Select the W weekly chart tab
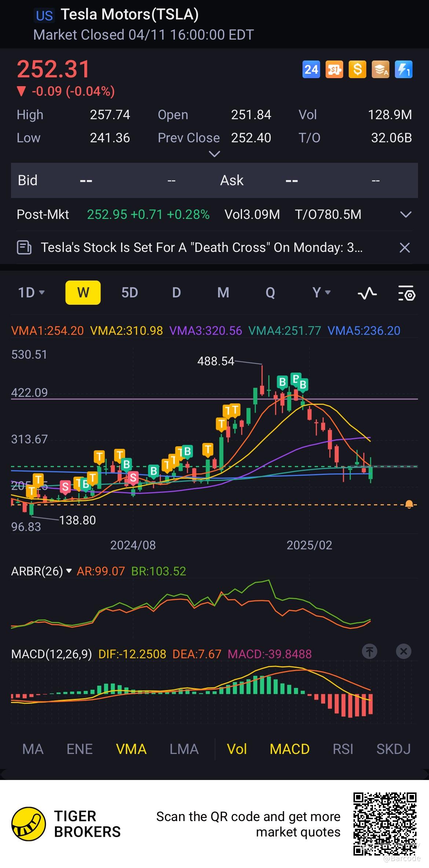Image resolution: width=429 pixels, height=868 pixels. coord(83,293)
